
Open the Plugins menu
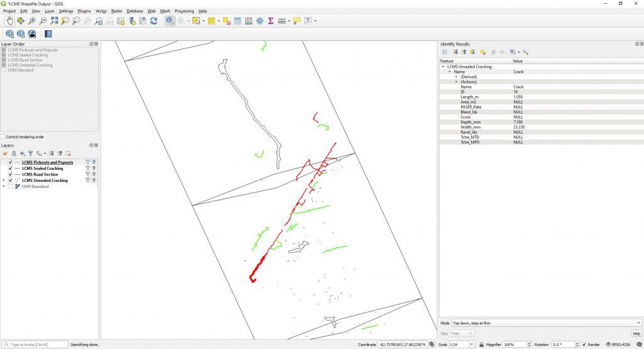84,11
